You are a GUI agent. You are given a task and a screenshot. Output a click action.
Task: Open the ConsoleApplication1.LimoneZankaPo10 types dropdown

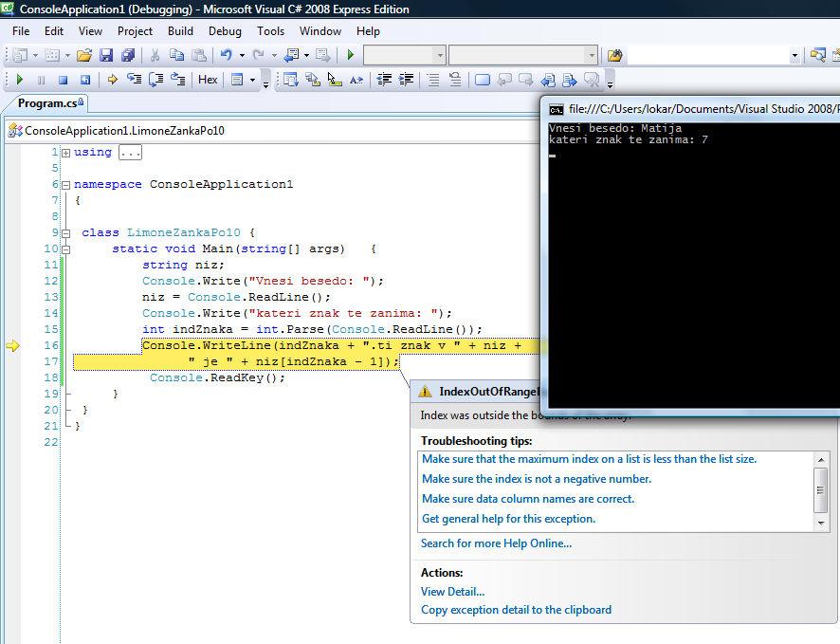pos(273,131)
